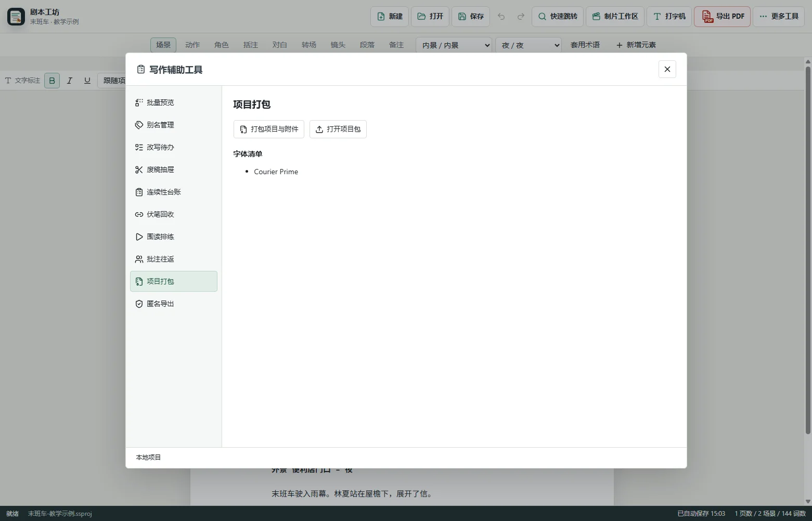812x521 pixels.
Task: Click the 剧本工坊 app logo icon
Action: (x=16, y=17)
